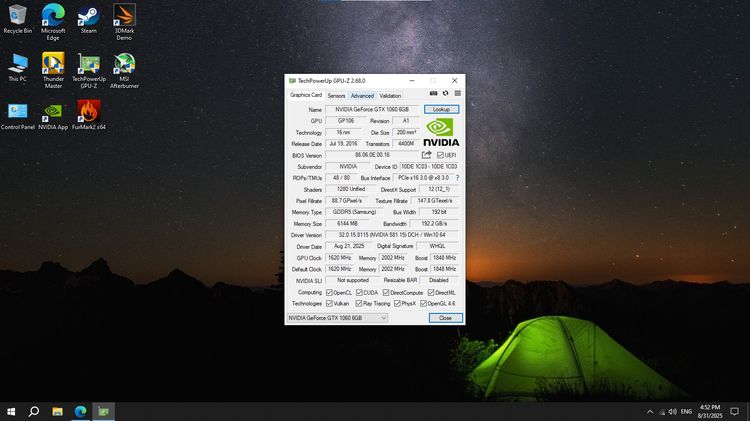Toggle the Ray Tracing checkbox
The image size is (750, 421).
coord(359,303)
